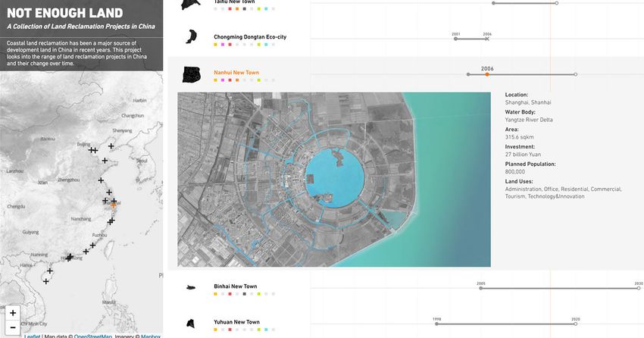This screenshot has width=644, height=338.
Task: Click the 'Planned Population:' label
Action: tap(530, 164)
